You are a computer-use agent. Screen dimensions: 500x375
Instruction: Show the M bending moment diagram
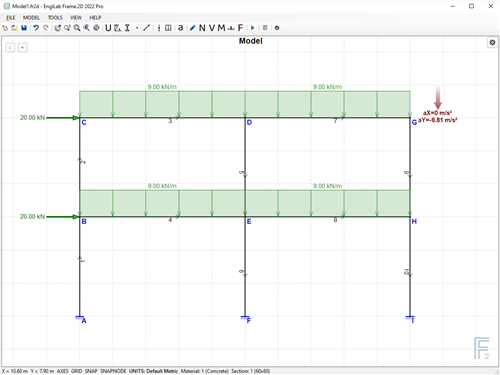pyautogui.click(x=221, y=28)
